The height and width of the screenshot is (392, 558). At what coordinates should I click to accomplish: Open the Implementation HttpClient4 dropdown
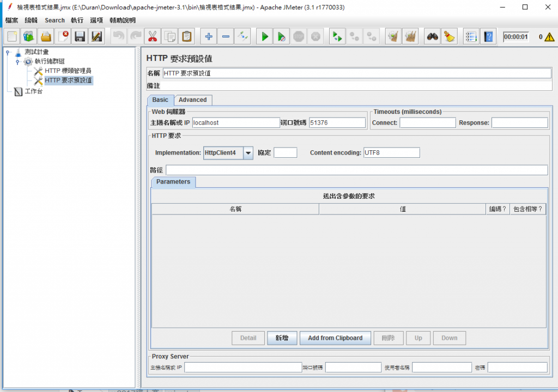248,153
